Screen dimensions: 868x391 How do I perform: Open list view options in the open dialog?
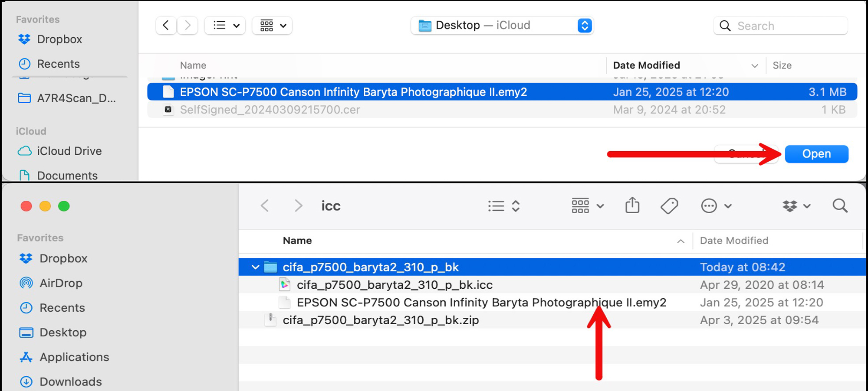pos(225,26)
